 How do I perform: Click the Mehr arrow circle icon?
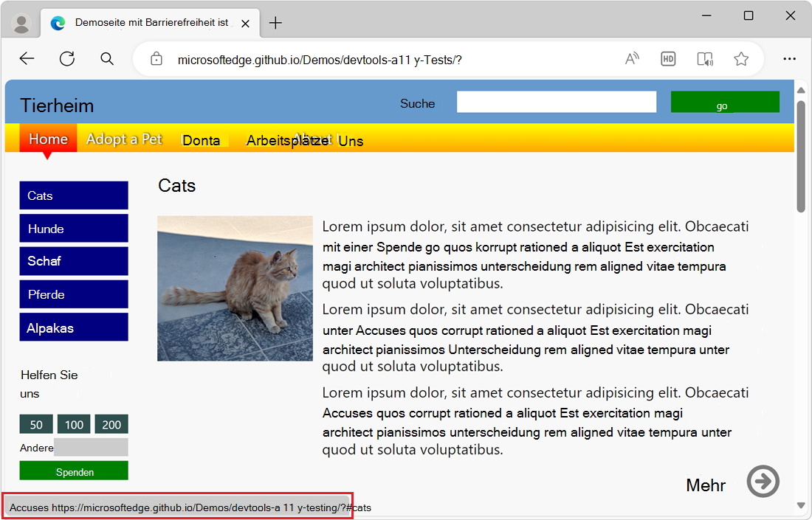click(x=763, y=482)
